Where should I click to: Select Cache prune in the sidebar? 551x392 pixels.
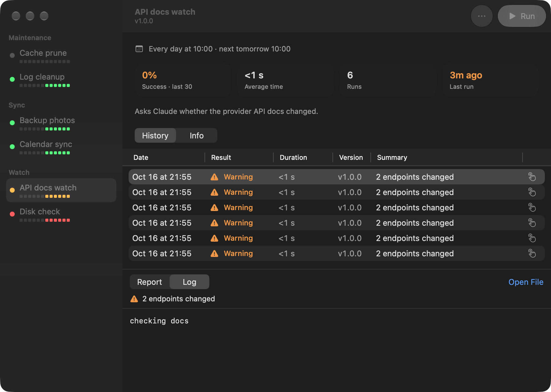click(61, 55)
